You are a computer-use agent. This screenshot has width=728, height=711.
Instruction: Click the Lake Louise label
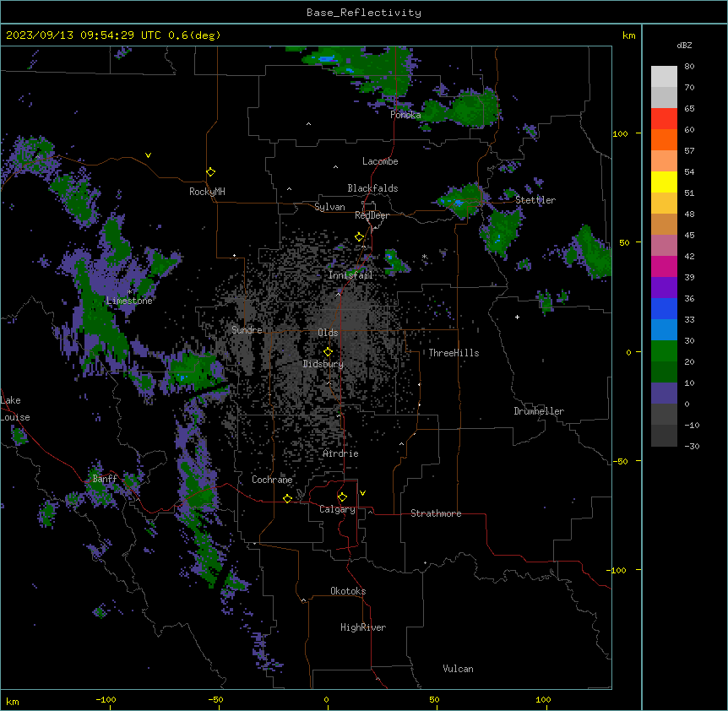coord(15,409)
